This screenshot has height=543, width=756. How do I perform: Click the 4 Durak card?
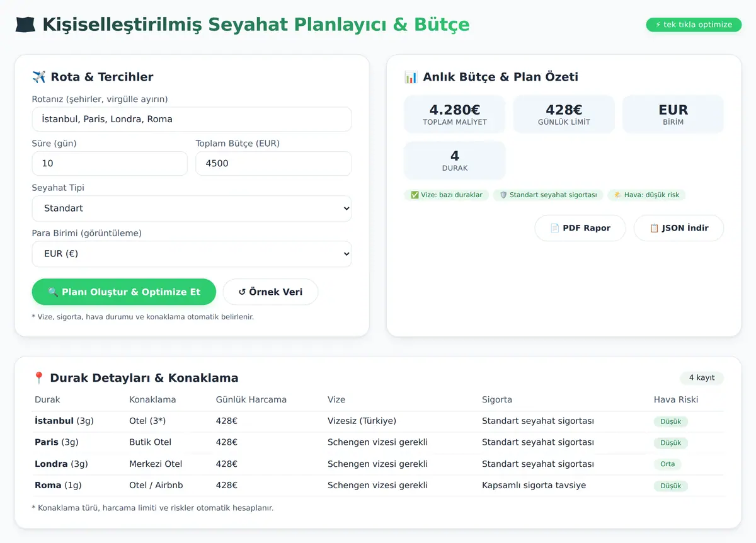coord(455,161)
